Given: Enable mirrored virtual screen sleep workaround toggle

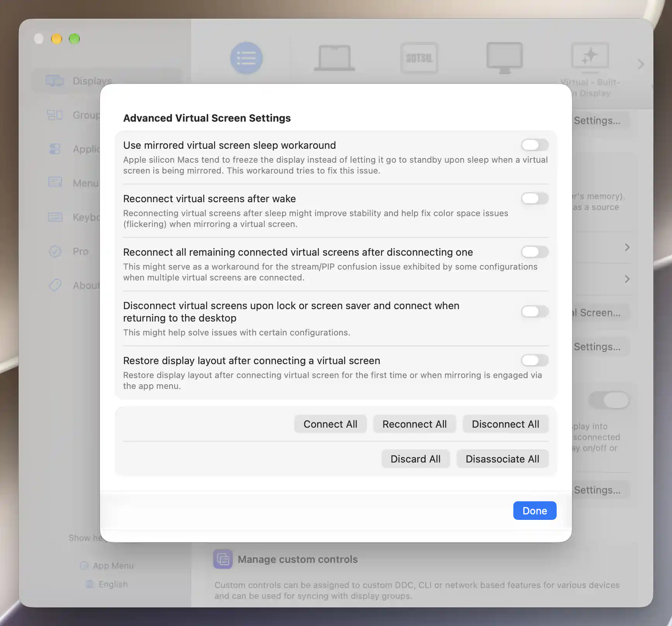Looking at the screenshot, I should coord(535,145).
